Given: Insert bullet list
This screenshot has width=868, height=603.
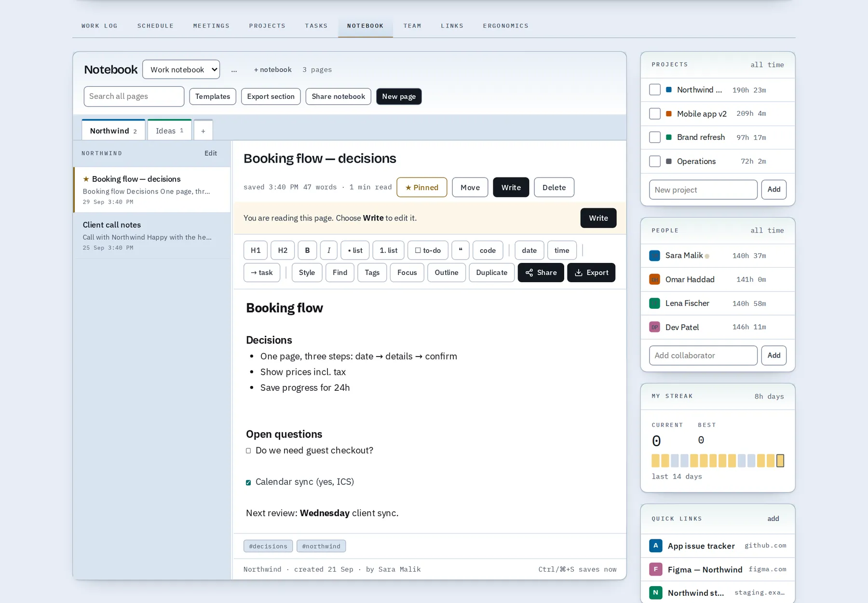Looking at the screenshot, I should tap(355, 250).
